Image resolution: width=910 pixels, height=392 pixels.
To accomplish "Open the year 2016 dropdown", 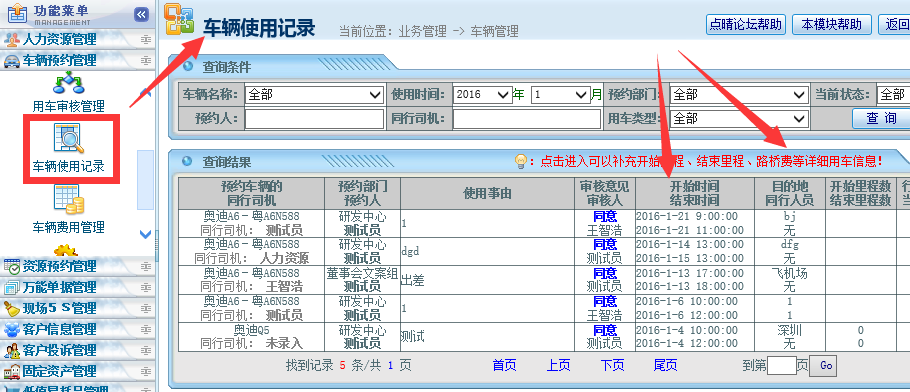I will 482,95.
